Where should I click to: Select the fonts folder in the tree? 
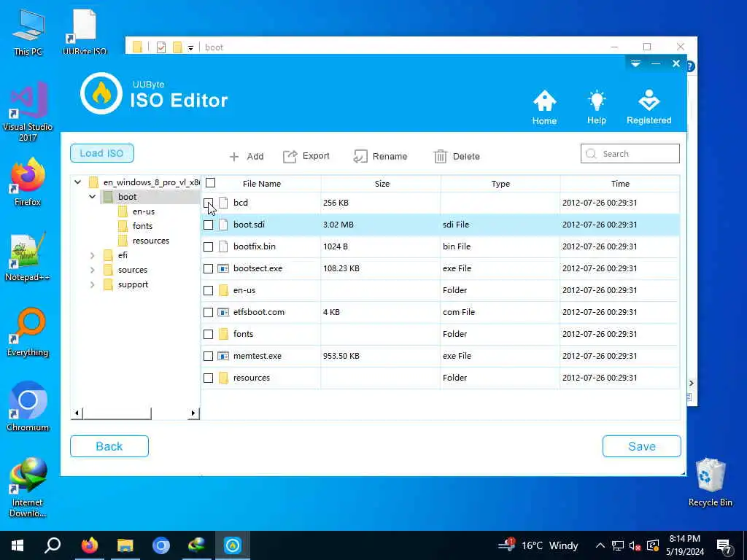[142, 226]
